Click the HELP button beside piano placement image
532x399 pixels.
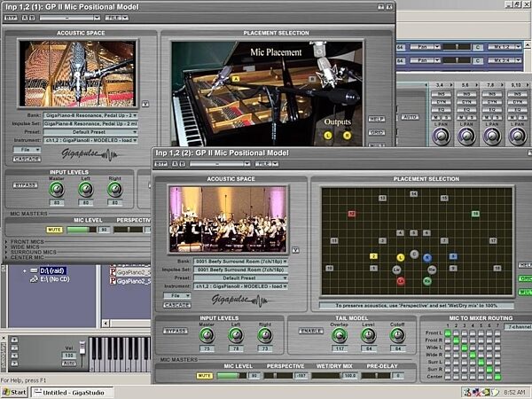377,119
